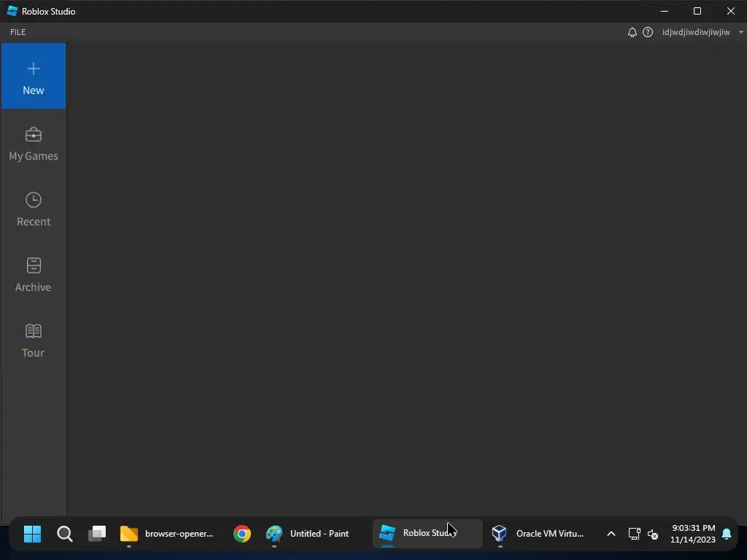This screenshot has height=560, width=747.
Task: Open the FILE menu
Action: click(x=18, y=32)
